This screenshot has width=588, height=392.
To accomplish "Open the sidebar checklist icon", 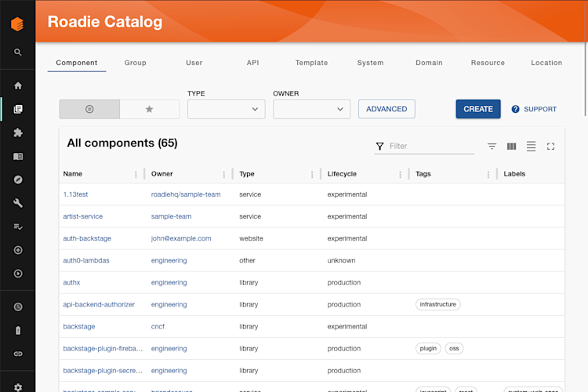I will (x=17, y=227).
